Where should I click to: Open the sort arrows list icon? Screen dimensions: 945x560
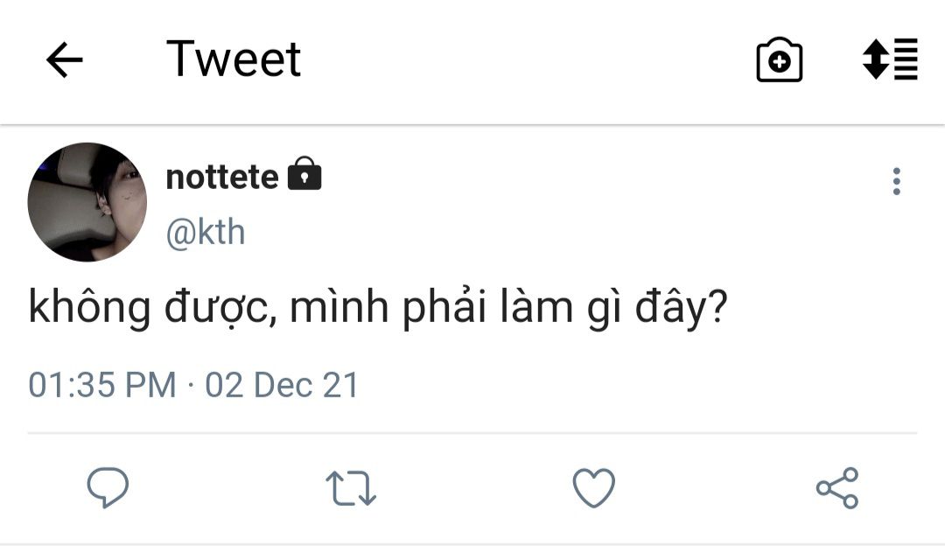[x=890, y=59]
